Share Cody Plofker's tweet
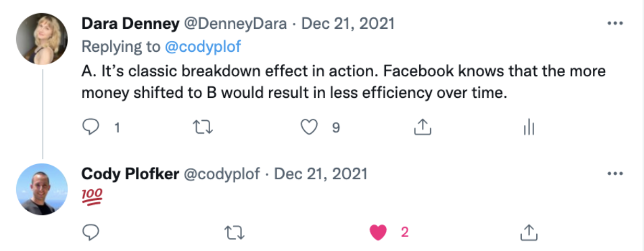 tap(529, 232)
